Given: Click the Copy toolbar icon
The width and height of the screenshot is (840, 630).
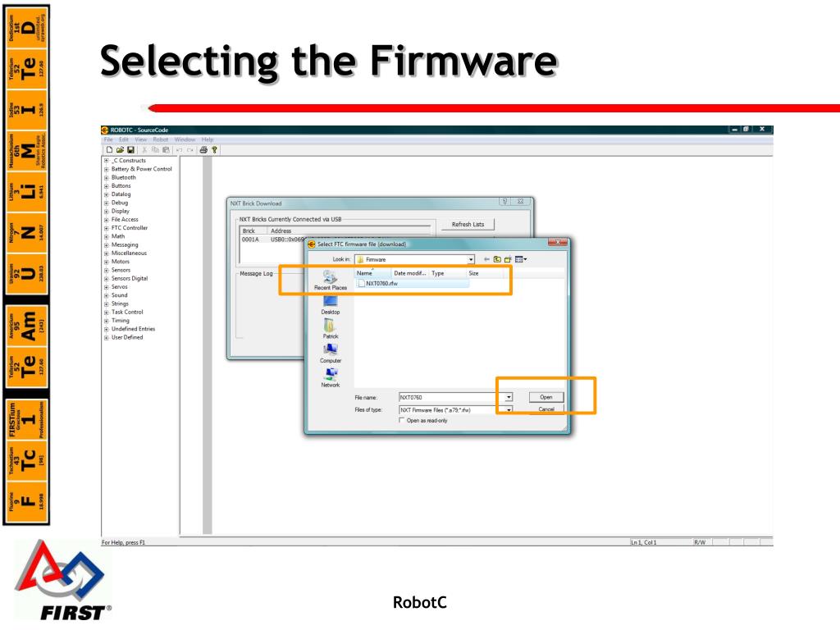Looking at the screenshot, I should pos(155,150).
